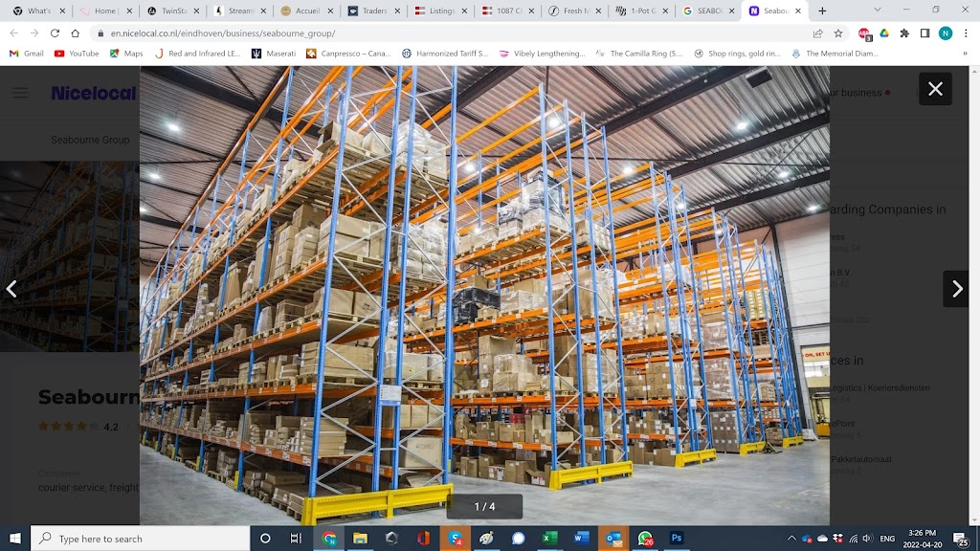This screenshot has width=980, height=551.
Task: Open Photoshop from the taskbar
Action: coord(677,539)
